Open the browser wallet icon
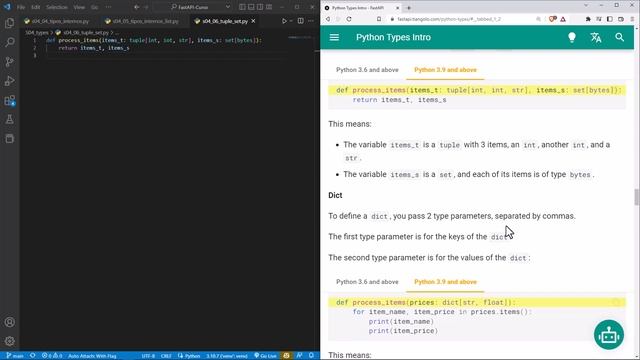640x360 pixels. tap(621, 19)
